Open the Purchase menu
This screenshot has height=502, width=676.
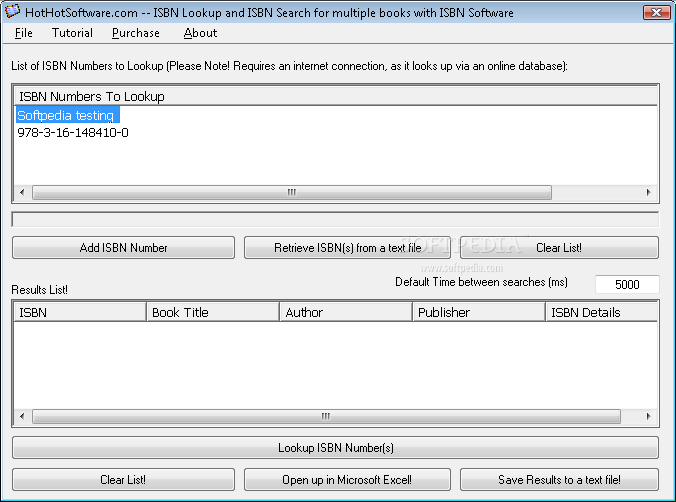click(x=135, y=33)
